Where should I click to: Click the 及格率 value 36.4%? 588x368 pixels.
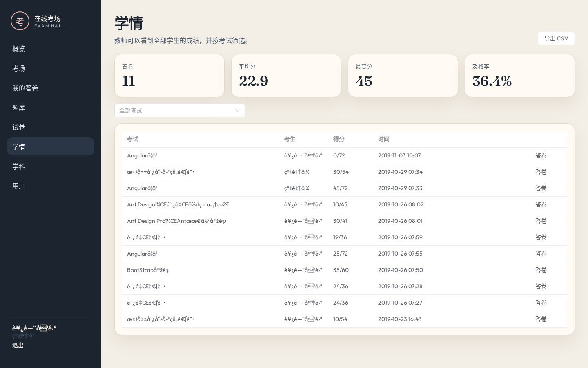pyautogui.click(x=492, y=81)
